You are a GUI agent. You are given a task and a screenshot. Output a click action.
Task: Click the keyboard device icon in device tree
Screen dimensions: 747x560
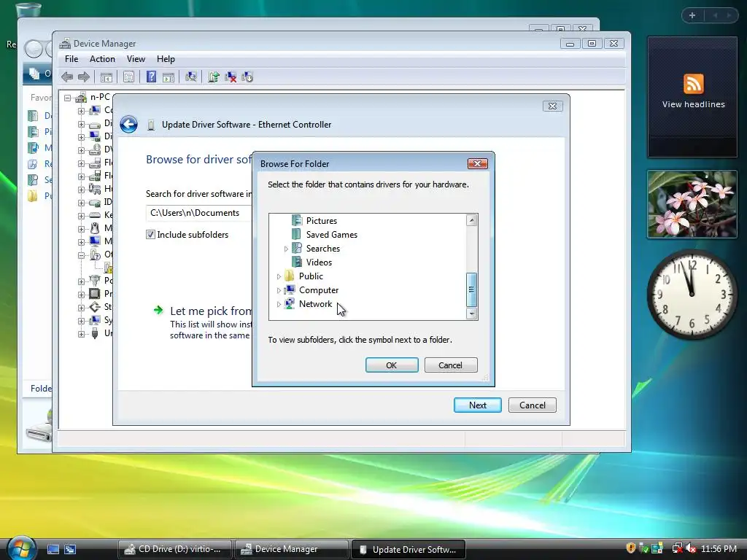(x=95, y=215)
